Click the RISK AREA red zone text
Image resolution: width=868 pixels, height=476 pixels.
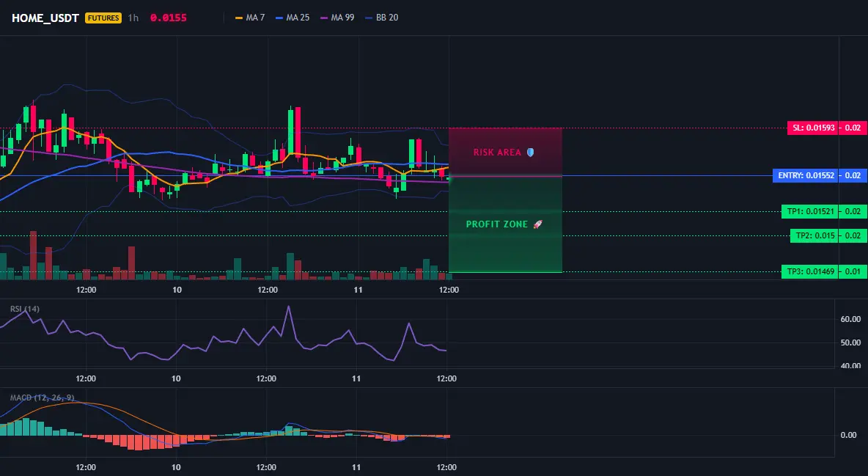tap(497, 153)
